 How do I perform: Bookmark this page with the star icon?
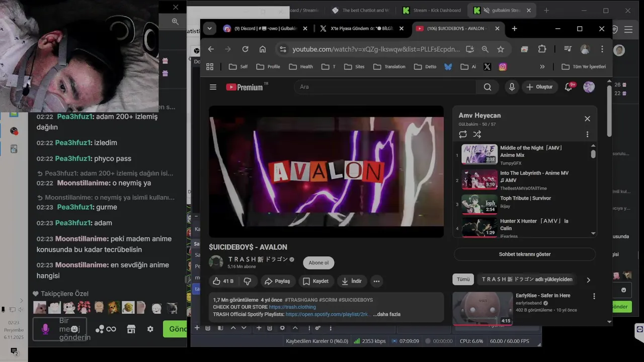[x=501, y=49]
